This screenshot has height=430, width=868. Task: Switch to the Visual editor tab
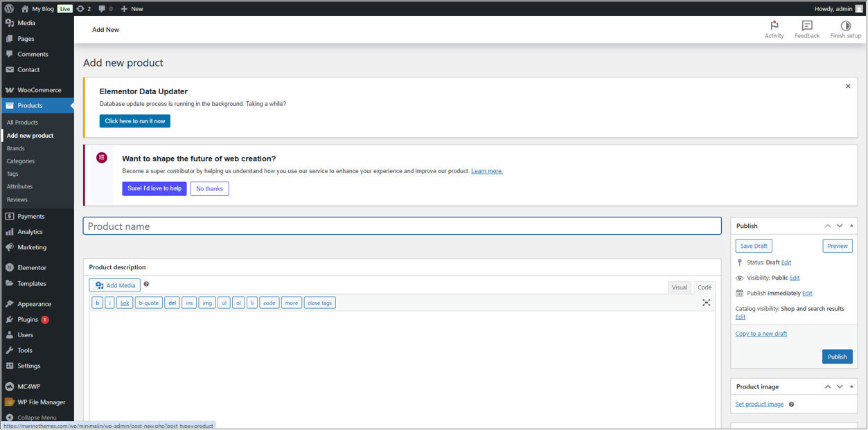pos(680,287)
